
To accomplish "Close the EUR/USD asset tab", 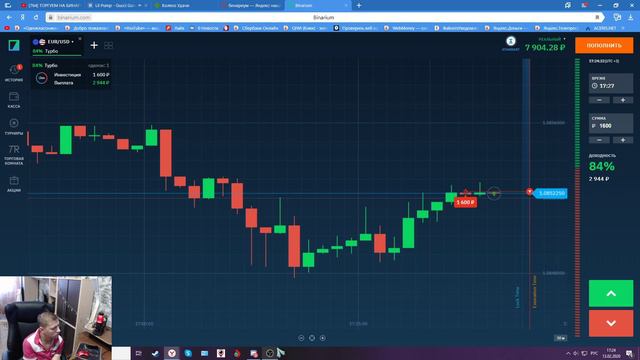I will point(80,39).
